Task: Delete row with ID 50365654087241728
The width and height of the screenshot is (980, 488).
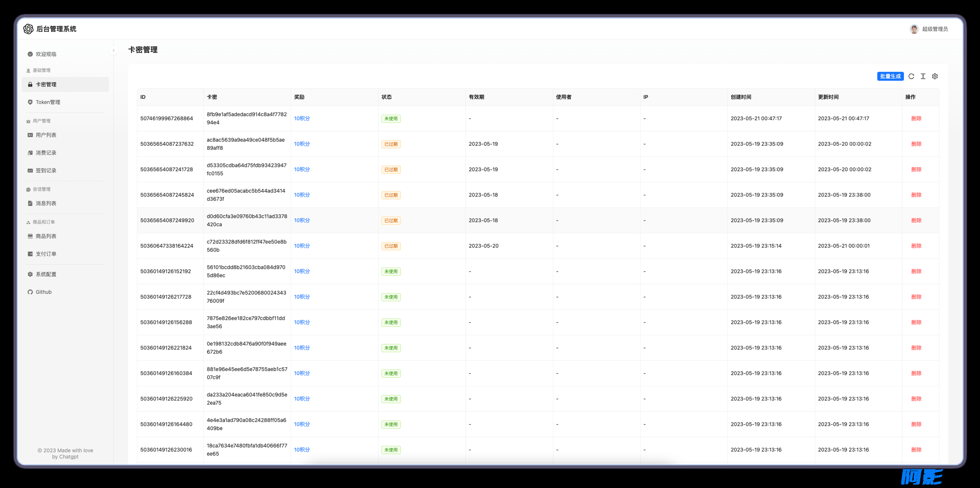Action: point(916,169)
